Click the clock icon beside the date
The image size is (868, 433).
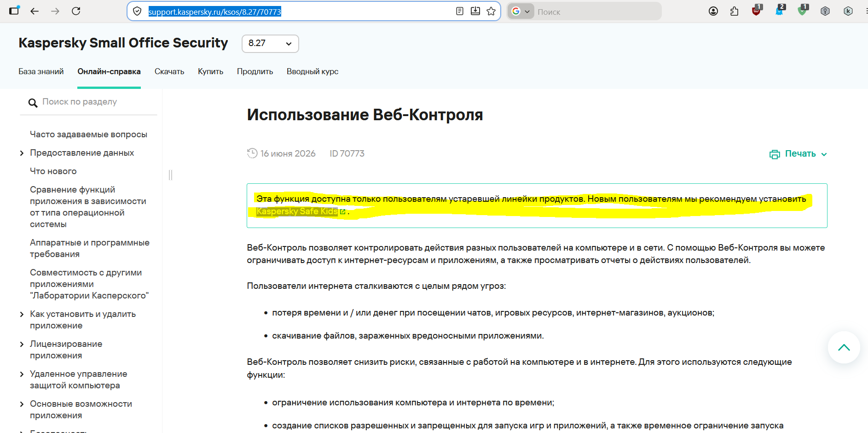252,153
